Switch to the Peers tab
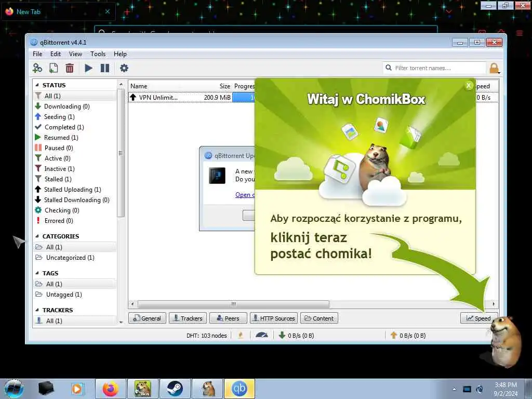This screenshot has width=532, height=399. [228, 318]
